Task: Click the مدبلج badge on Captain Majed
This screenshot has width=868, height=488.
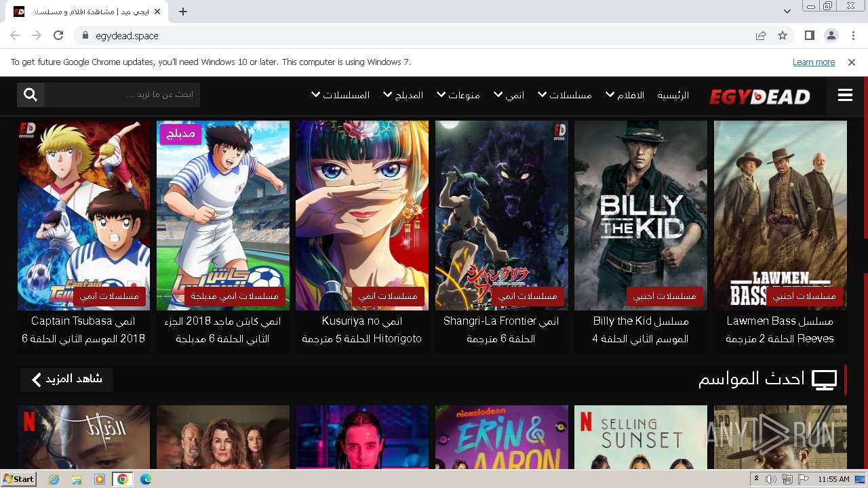Action: [181, 134]
